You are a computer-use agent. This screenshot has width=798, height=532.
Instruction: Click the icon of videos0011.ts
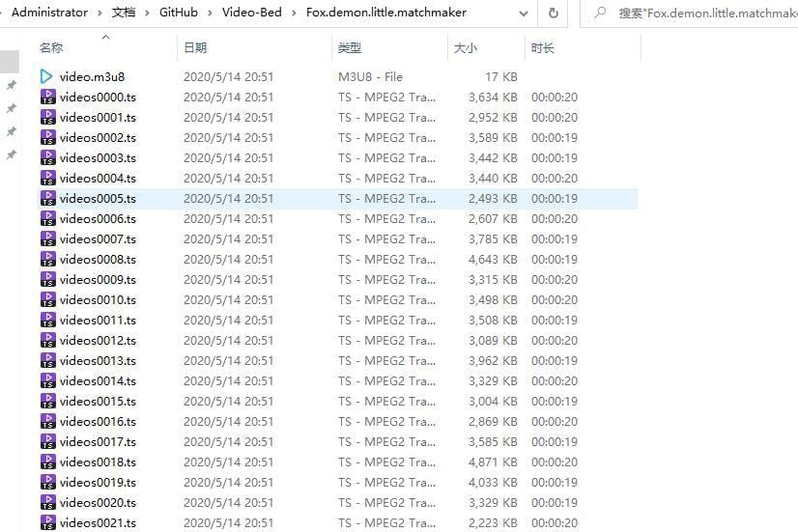48,320
